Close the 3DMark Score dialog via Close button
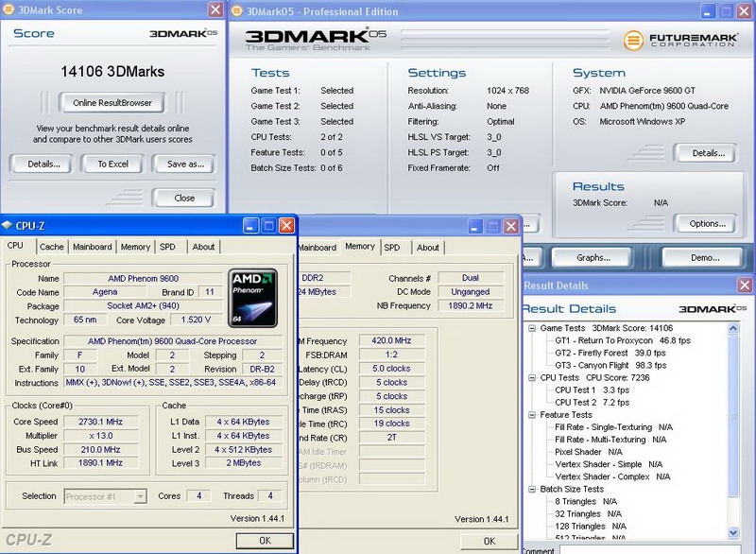The image size is (756, 554). click(x=184, y=198)
